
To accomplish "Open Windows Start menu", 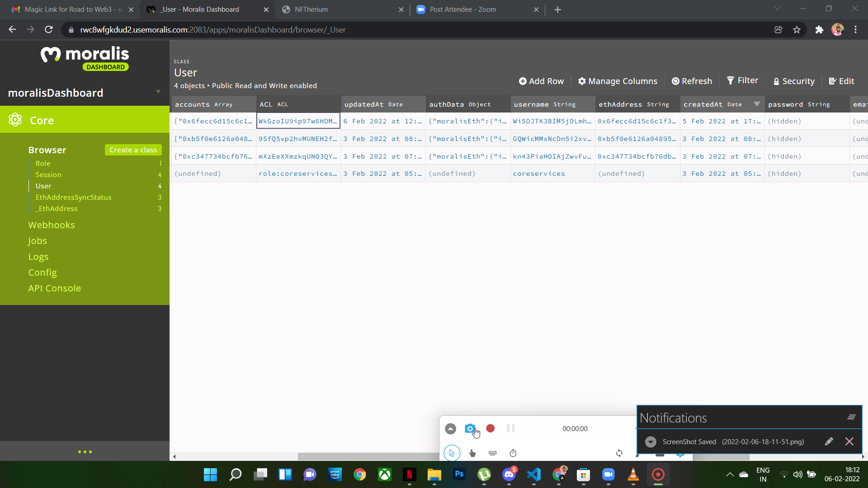I will click(210, 474).
